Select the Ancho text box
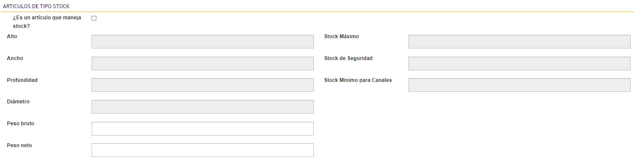The height and width of the screenshot is (163, 644). coord(202,63)
